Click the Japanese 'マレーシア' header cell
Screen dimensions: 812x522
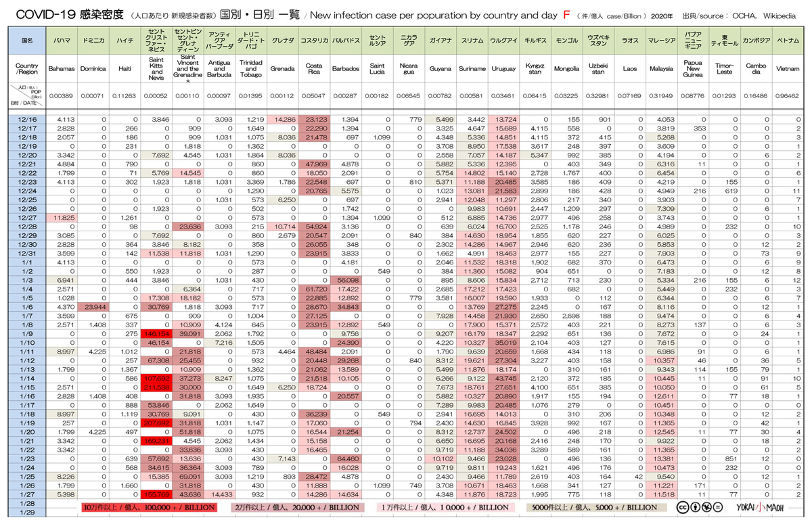(x=661, y=41)
